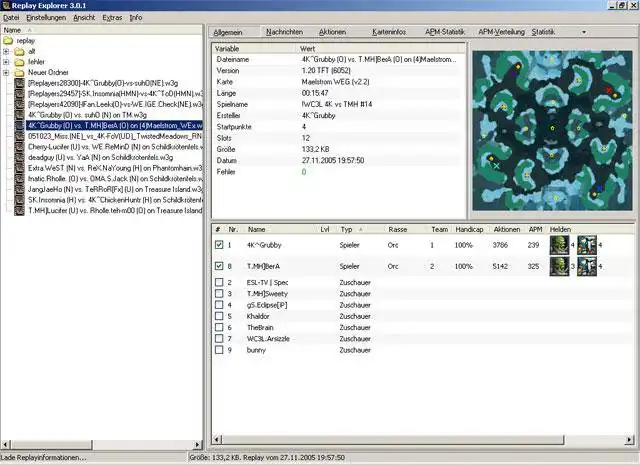
Task: Click the Maelstrom minimap preview
Action: pyautogui.click(x=552, y=131)
